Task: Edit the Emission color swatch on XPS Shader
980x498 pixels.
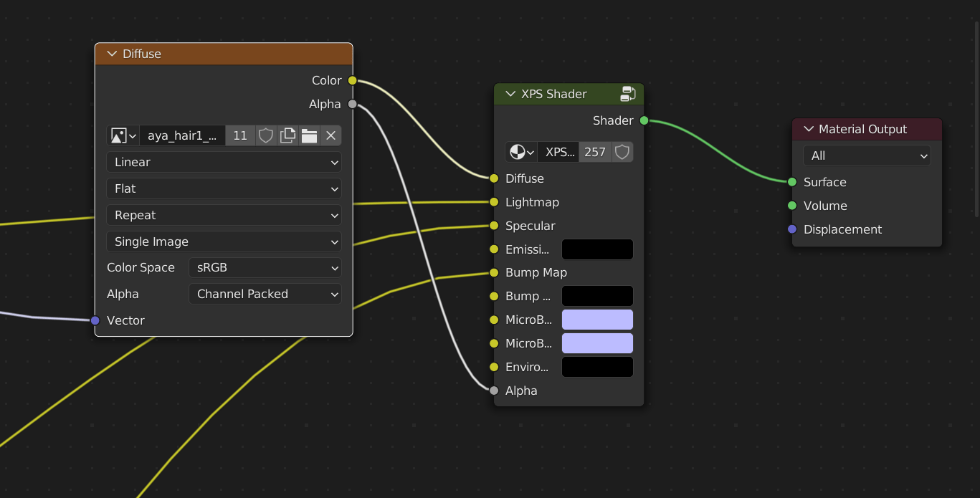Action: point(597,249)
